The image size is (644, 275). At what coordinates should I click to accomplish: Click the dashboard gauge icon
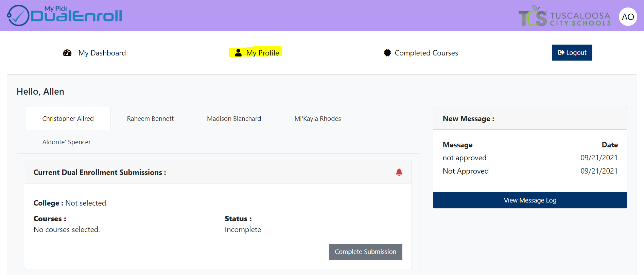tap(67, 53)
